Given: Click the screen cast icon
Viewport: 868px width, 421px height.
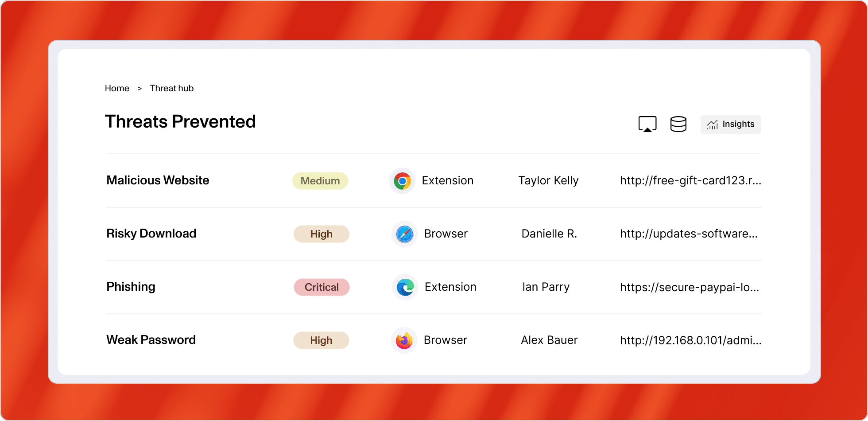Looking at the screenshot, I should [x=647, y=124].
